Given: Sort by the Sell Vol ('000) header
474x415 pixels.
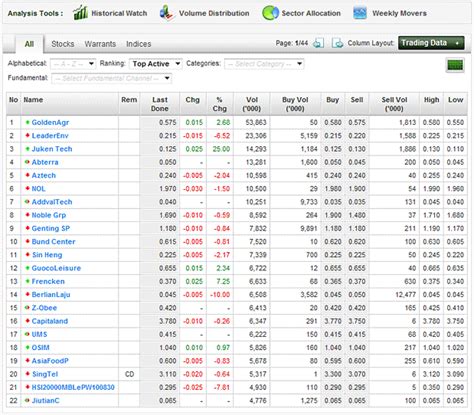Looking at the screenshot, I should pyautogui.click(x=394, y=104).
